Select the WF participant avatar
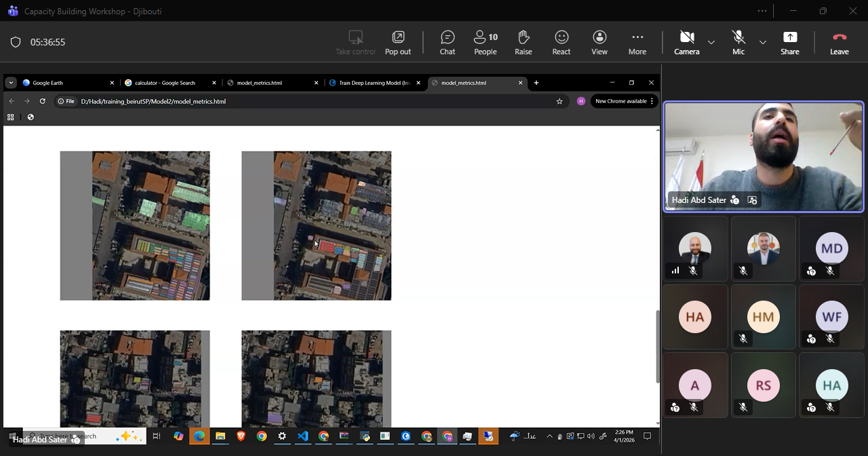The width and height of the screenshot is (868, 456). tap(832, 317)
